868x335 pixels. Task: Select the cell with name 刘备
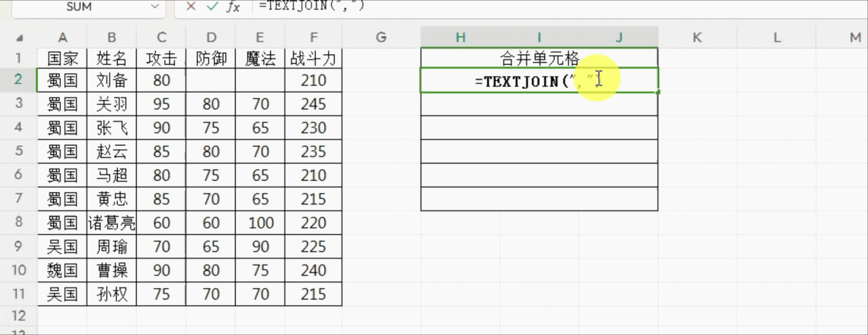pyautogui.click(x=112, y=81)
